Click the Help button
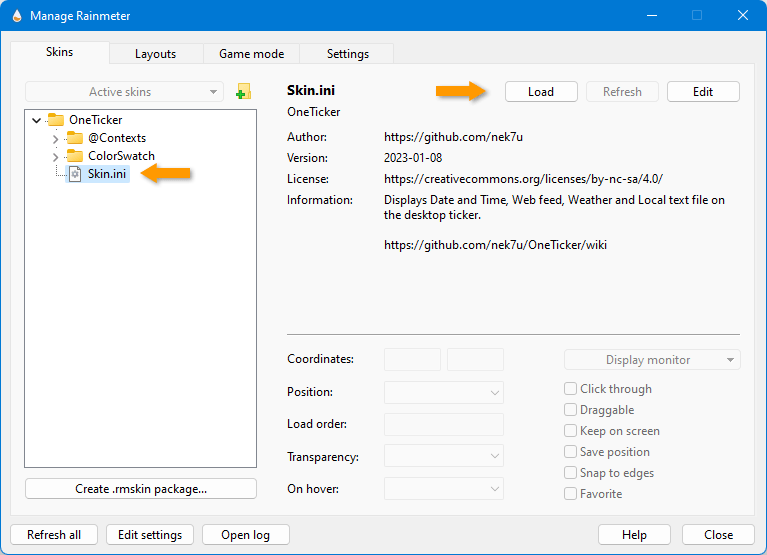 pos(634,534)
